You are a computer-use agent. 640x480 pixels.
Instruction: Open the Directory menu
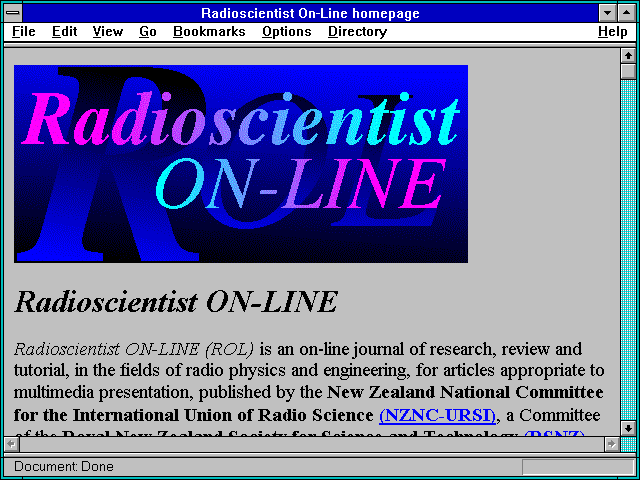pos(358,32)
